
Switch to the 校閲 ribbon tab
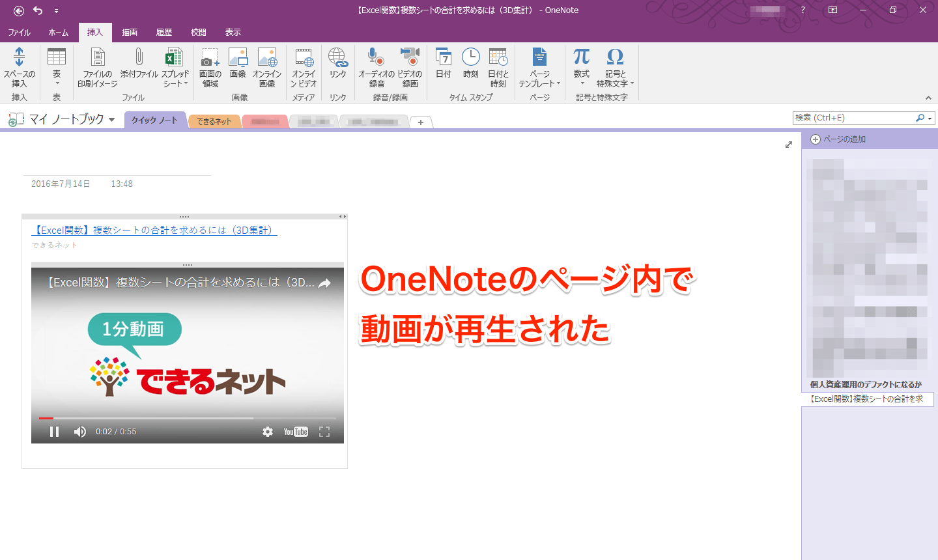[x=199, y=32]
